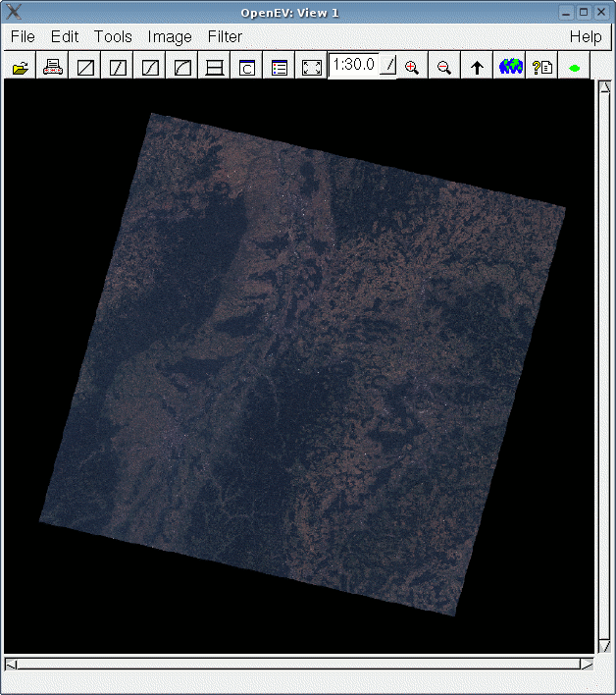Open the Help menu

point(586,36)
